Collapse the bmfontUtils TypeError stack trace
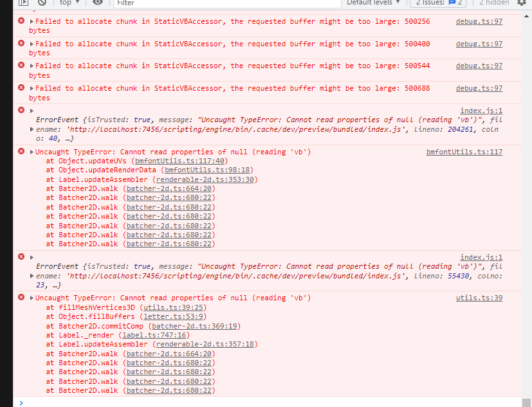The image size is (532, 407). tap(32, 152)
